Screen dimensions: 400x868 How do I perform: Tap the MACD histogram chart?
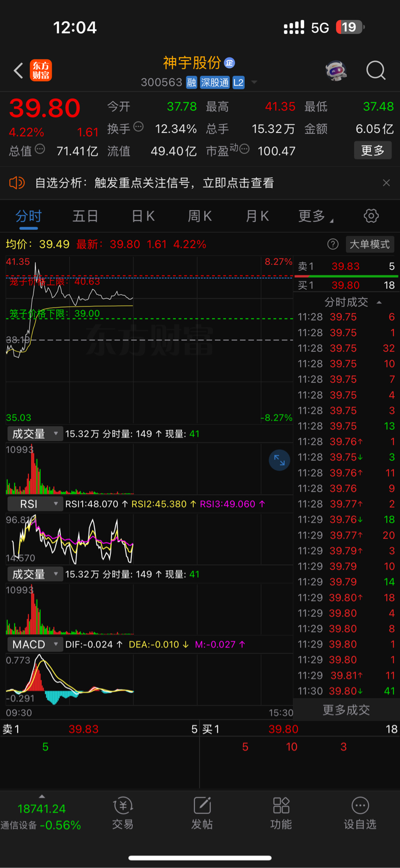149,680
